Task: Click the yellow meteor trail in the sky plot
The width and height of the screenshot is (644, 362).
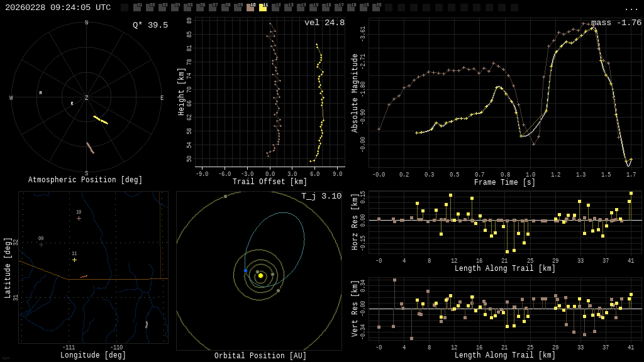Action: (x=101, y=119)
